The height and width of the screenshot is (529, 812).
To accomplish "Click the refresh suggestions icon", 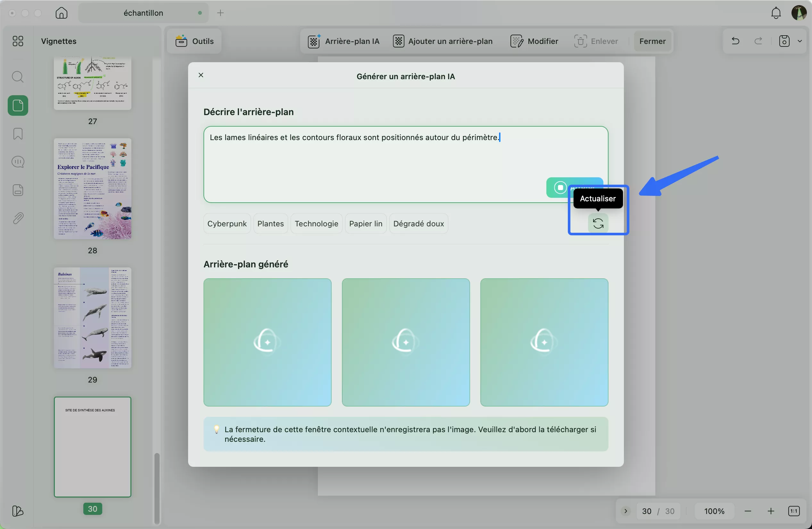I will click(x=598, y=223).
